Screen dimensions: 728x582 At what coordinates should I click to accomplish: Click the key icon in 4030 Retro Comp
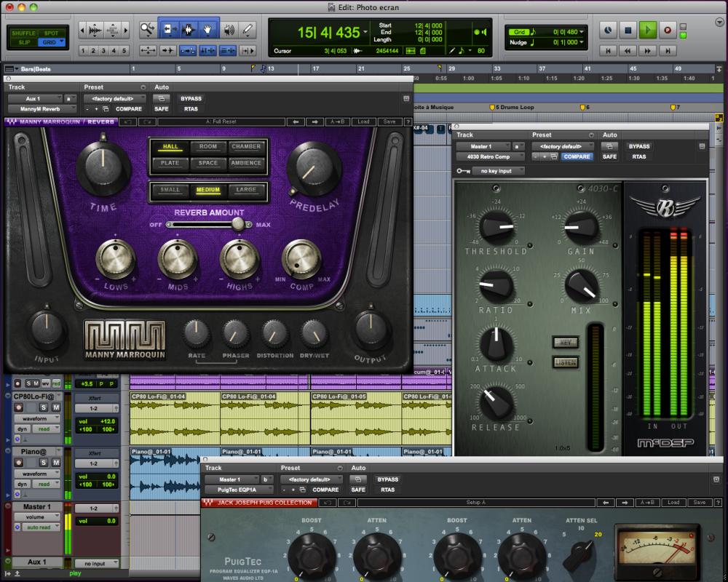pos(462,171)
